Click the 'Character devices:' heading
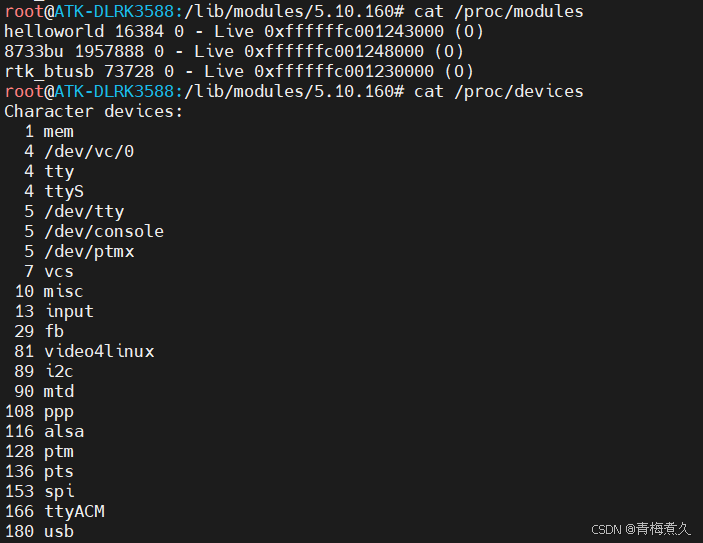This screenshot has height=543, width=703. pos(94,111)
